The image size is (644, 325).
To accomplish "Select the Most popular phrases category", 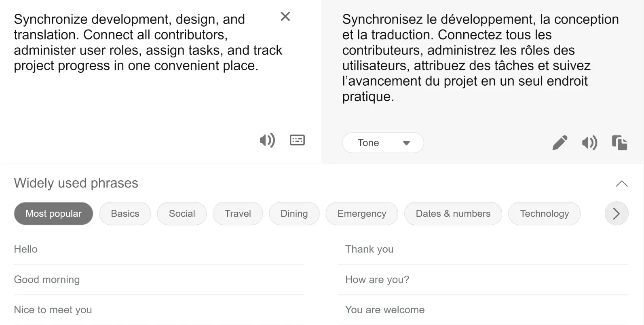I will [x=53, y=213].
